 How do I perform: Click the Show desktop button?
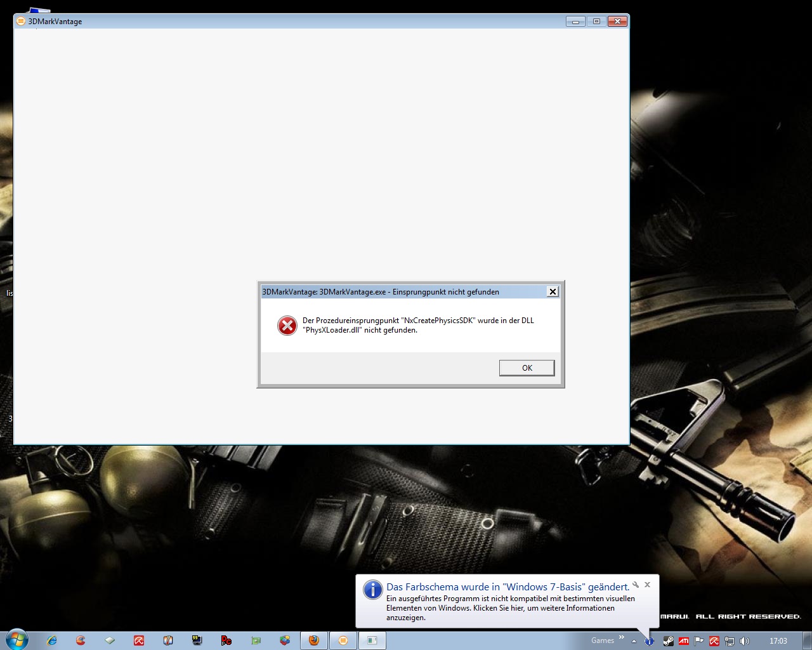[x=807, y=640]
